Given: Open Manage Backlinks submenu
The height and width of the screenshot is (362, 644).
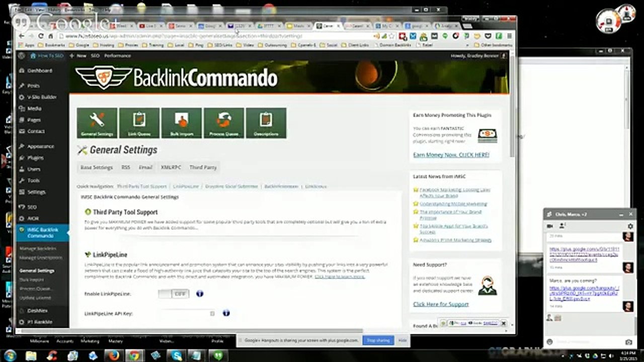Looking at the screenshot, I should tap(38, 249).
